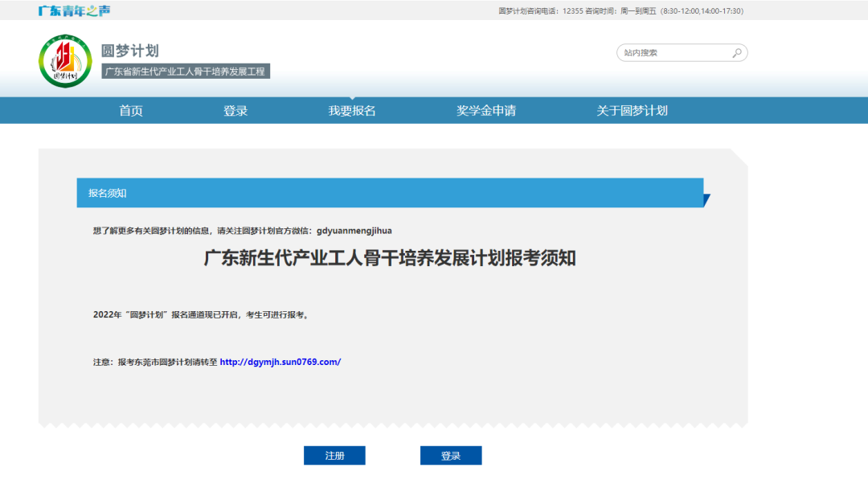This screenshot has width=868, height=488.
Task: Open the 关于圆梦计划 navigation item
Action: 632,111
